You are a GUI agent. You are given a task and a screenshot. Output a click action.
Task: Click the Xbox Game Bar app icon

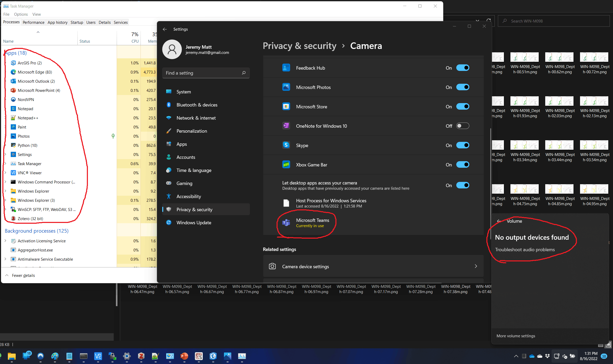[x=286, y=165]
